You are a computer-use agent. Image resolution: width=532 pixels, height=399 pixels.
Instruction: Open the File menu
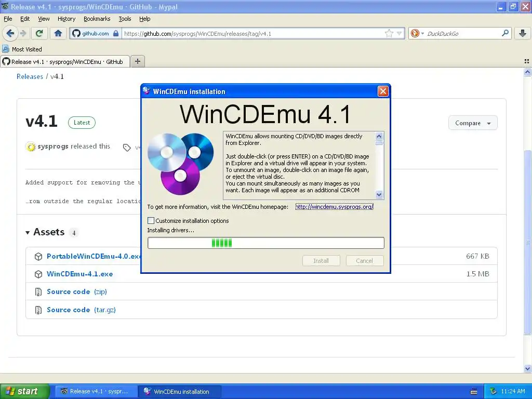(8, 19)
